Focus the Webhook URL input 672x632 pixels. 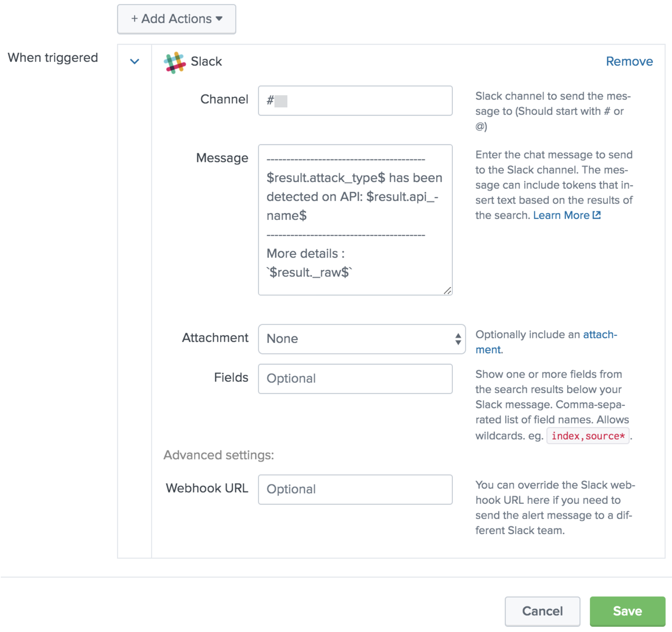355,489
